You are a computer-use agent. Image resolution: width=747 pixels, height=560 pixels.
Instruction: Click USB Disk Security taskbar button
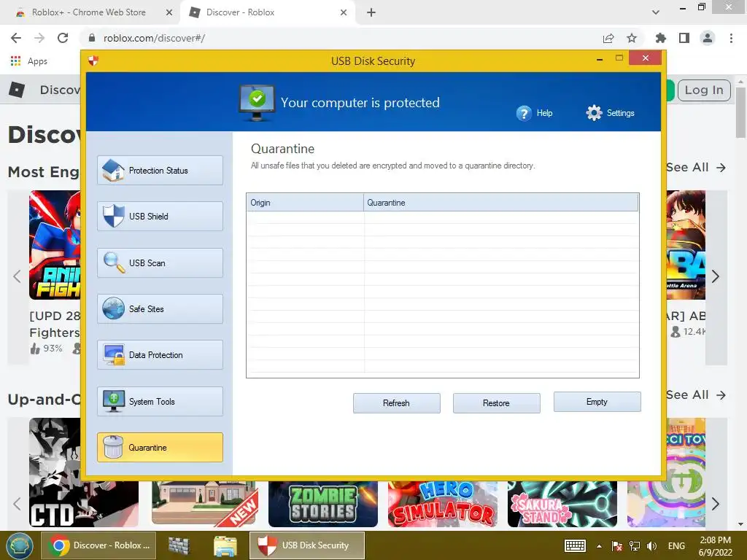pos(307,545)
